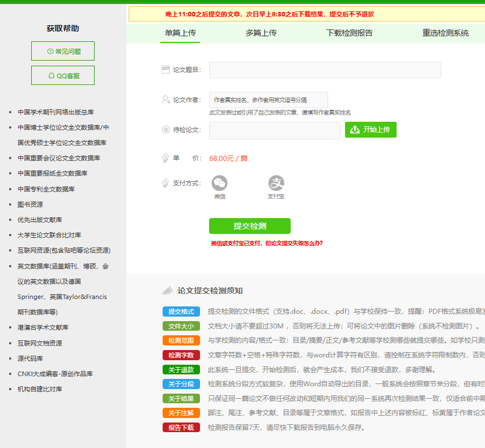
Task: Switch to the 多篇上传 tab
Action: point(261,33)
